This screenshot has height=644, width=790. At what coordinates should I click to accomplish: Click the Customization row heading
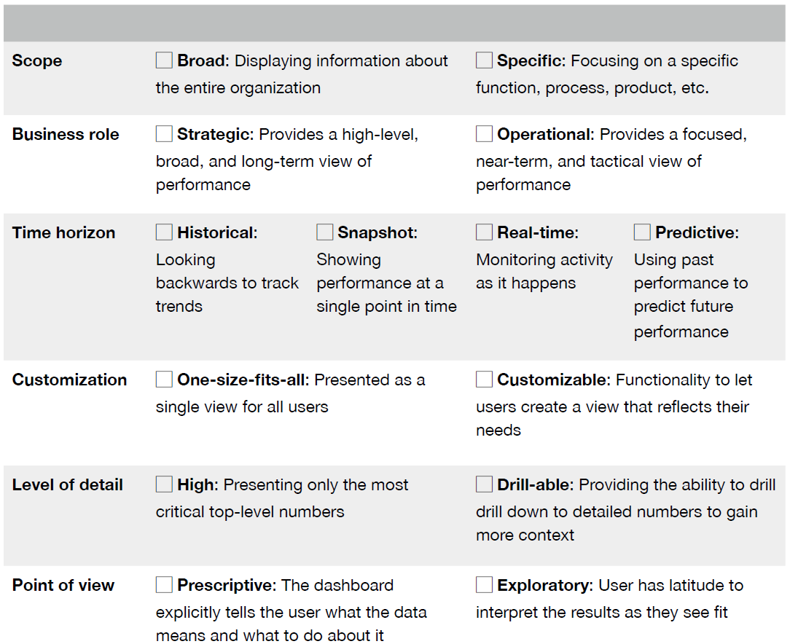(x=69, y=380)
